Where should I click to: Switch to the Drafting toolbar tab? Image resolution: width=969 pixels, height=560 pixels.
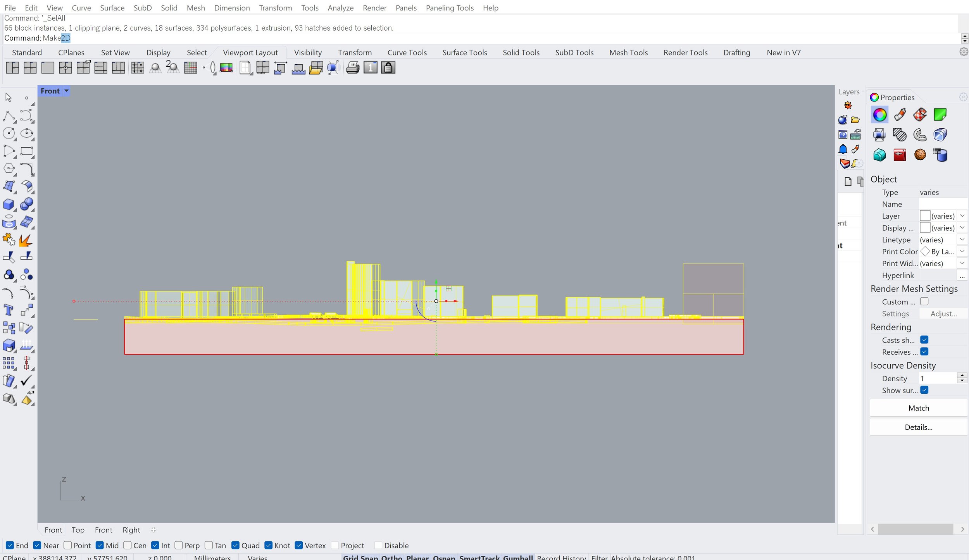(736, 52)
